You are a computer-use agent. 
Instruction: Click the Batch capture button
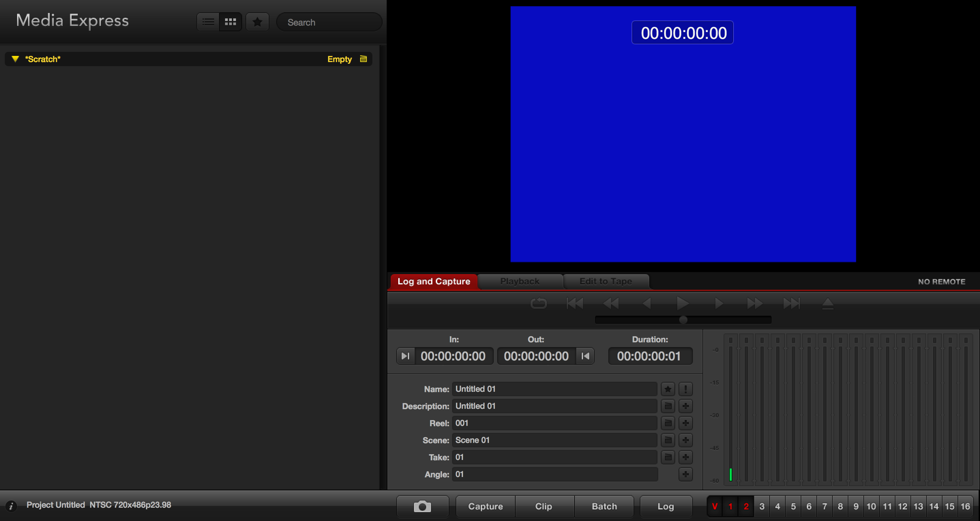(604, 507)
